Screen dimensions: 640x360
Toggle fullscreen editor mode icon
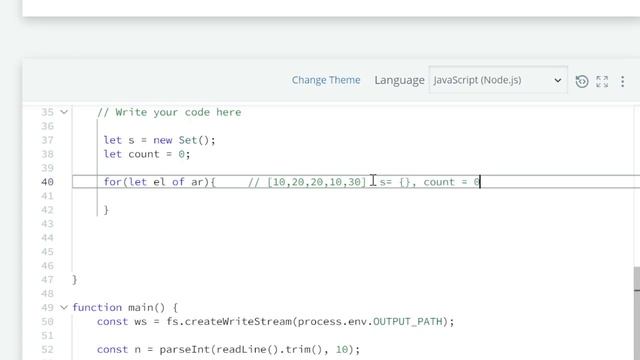pyautogui.click(x=602, y=81)
